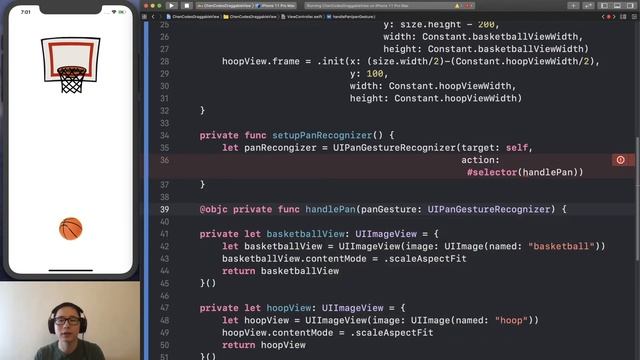
Task: Click the yellow warning indicator in activity bar
Action: tap(457, 6)
